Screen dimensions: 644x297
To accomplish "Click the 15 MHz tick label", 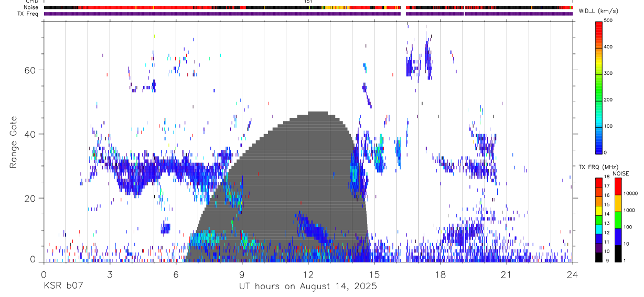I will (x=608, y=205).
